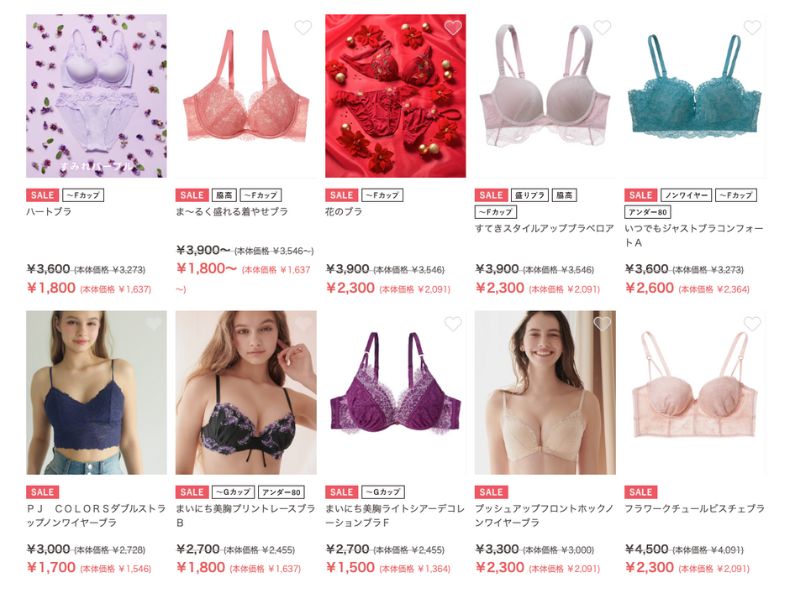
Task: Open まいにち美胸プリントレースブラB model photo
Action: pyautogui.click(x=246, y=392)
